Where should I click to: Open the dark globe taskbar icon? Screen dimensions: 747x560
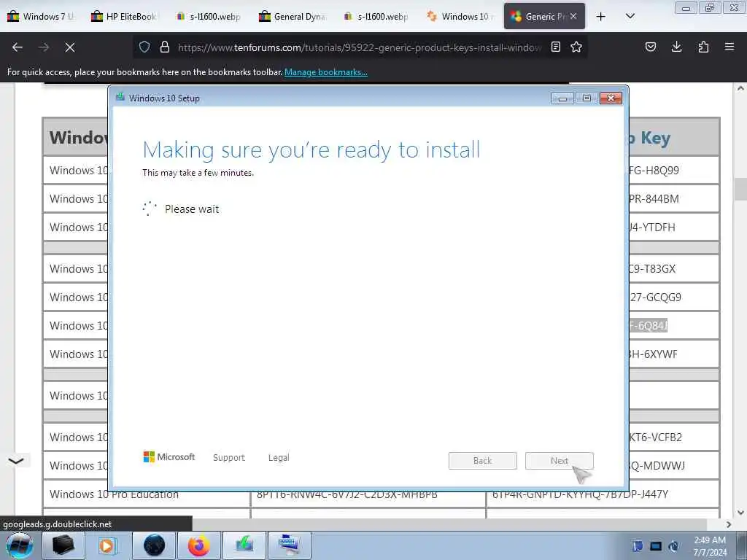pyautogui.click(x=154, y=545)
